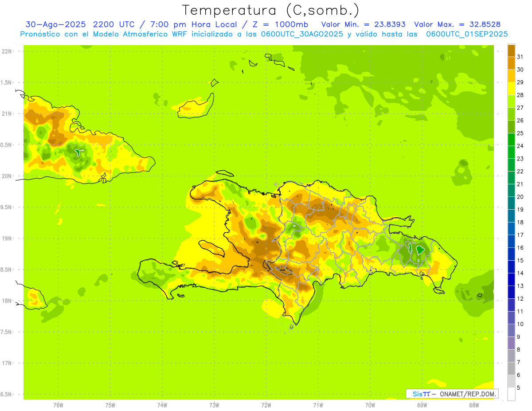This screenshot has width=532, height=411.
Task: Pick the dark orange swatch above legend value 31
Action: 511,50
